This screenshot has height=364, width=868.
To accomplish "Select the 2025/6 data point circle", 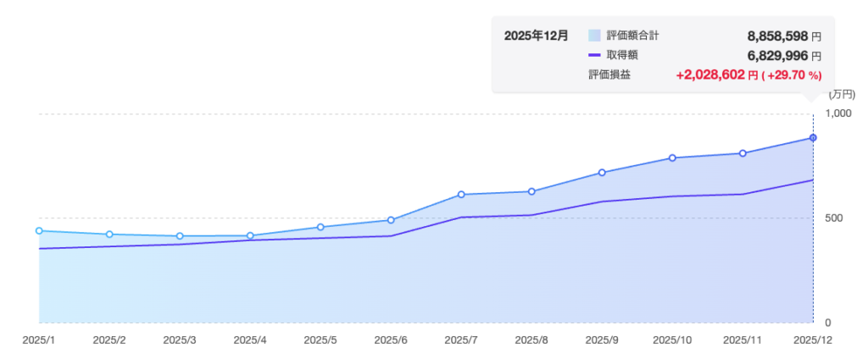I will tap(391, 220).
